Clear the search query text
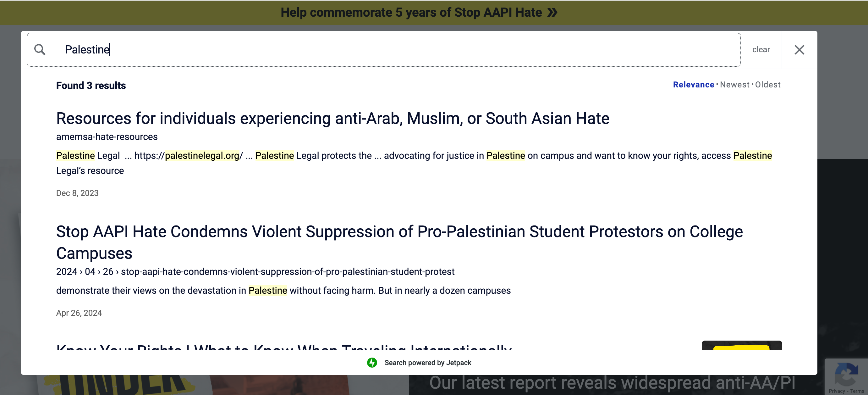868x395 pixels. 761,50
